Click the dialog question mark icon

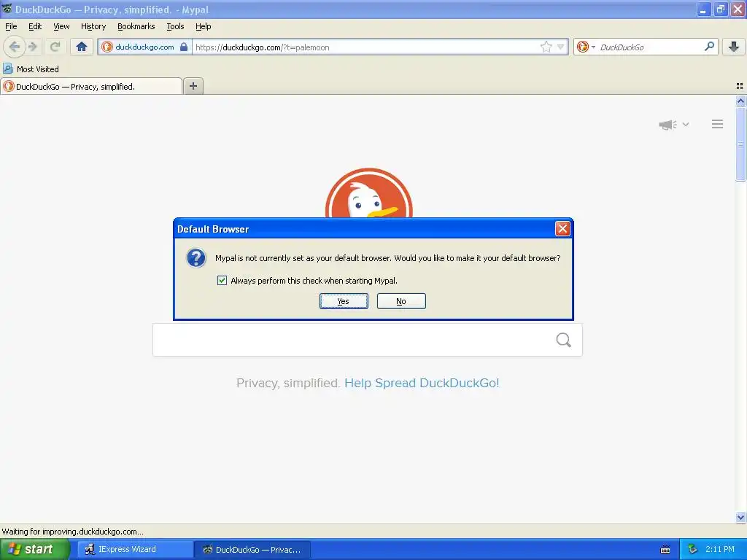[196, 257]
